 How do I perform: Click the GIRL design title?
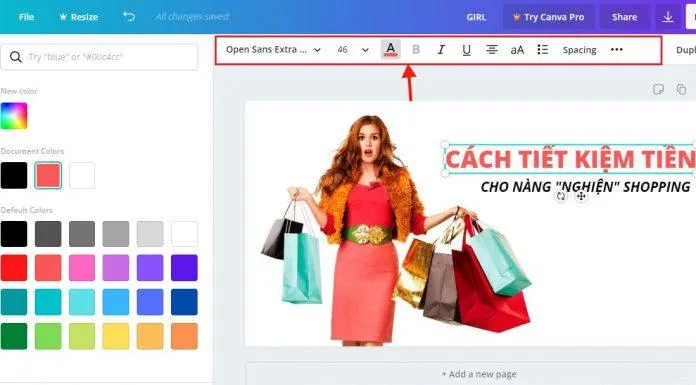(476, 17)
